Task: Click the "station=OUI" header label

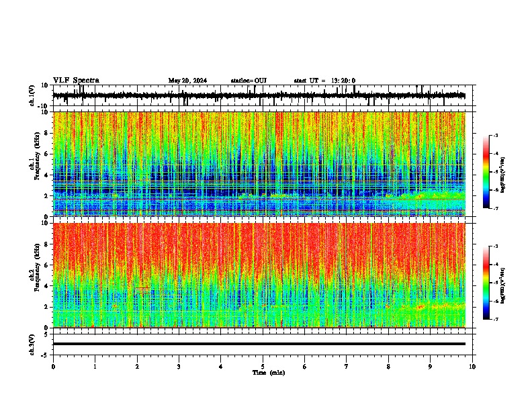Action: point(249,81)
